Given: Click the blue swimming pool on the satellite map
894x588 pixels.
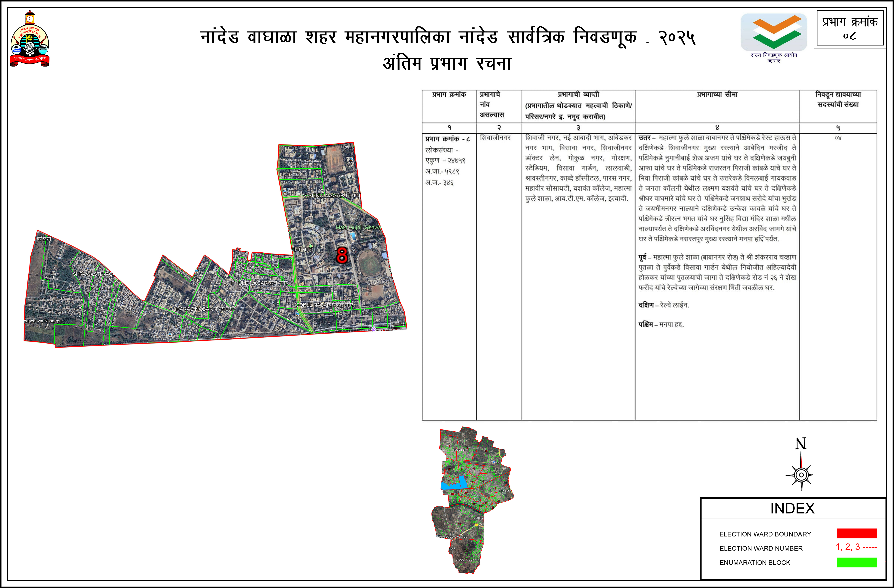Looking at the screenshot, I should 353,236.
